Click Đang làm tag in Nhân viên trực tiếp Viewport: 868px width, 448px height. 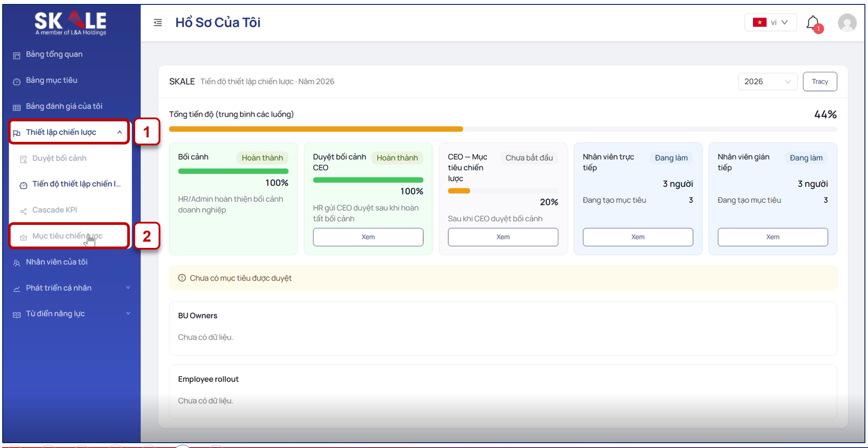click(671, 158)
